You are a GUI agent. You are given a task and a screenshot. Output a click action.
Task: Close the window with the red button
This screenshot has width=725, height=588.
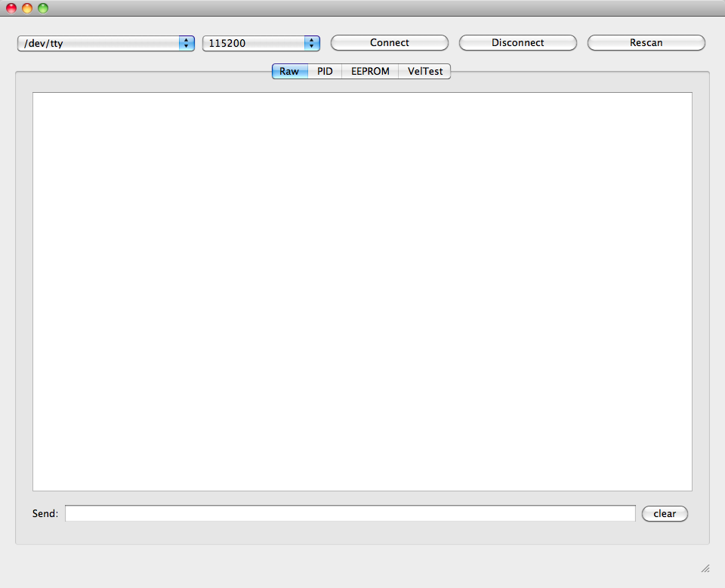coord(11,8)
